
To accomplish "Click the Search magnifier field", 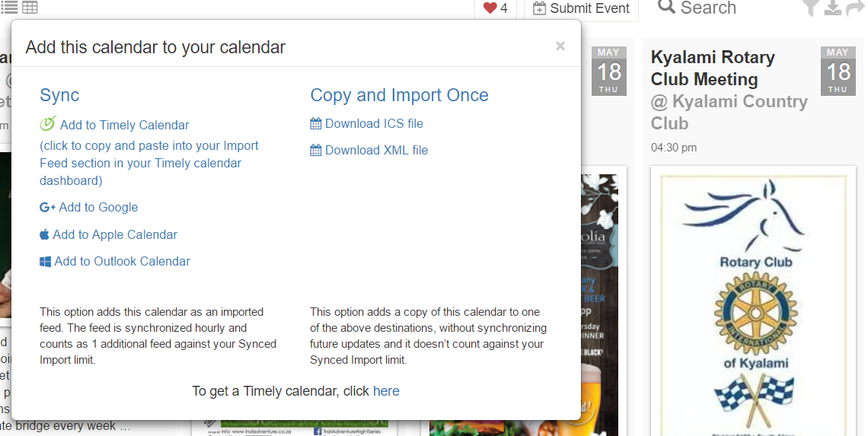I will 697,8.
